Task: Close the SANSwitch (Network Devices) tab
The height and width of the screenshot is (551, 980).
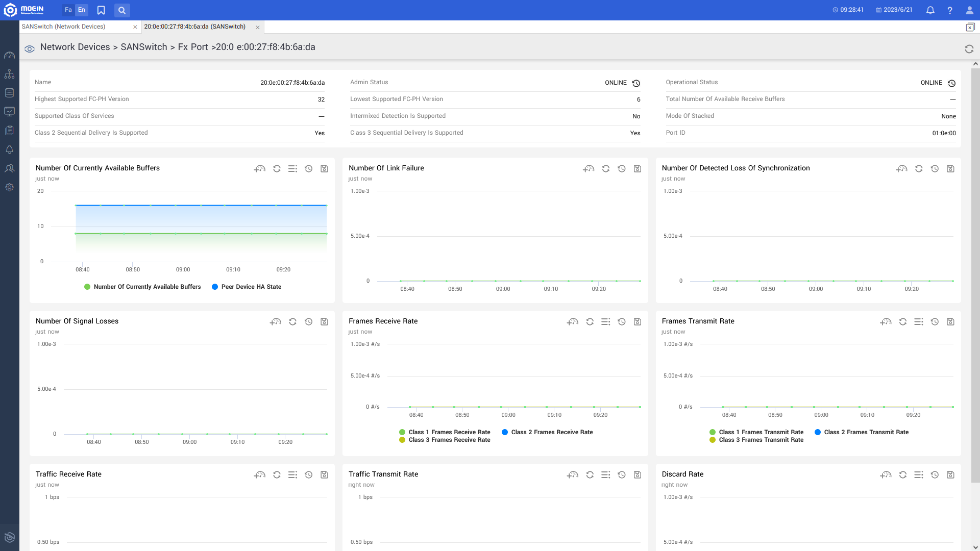Action: [135, 27]
